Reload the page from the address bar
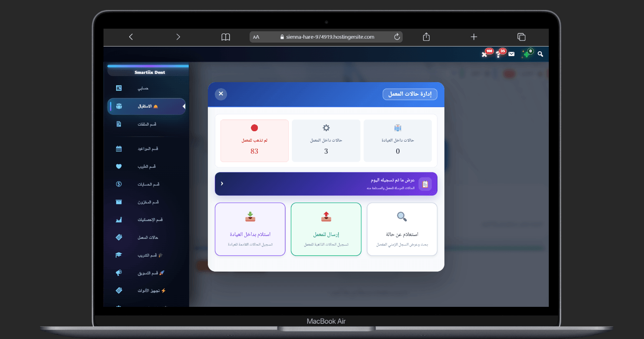The image size is (644, 339). 397,37
